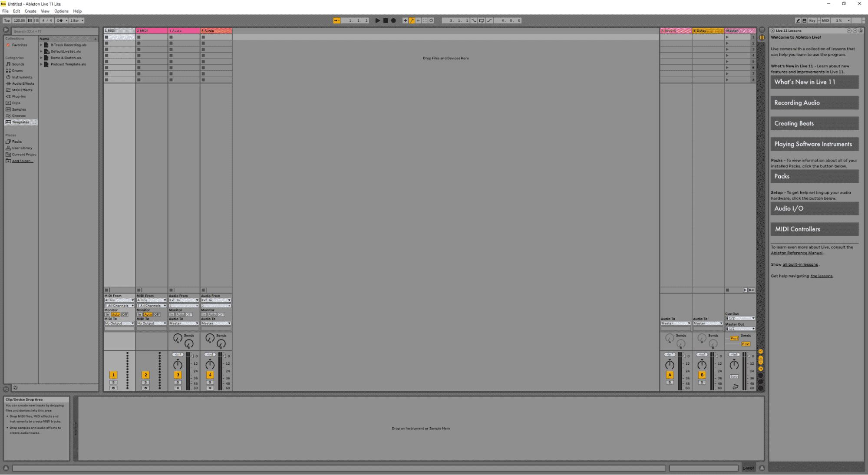The width and height of the screenshot is (868, 475).
Task: Open the Recording Audio lesson
Action: point(815,103)
